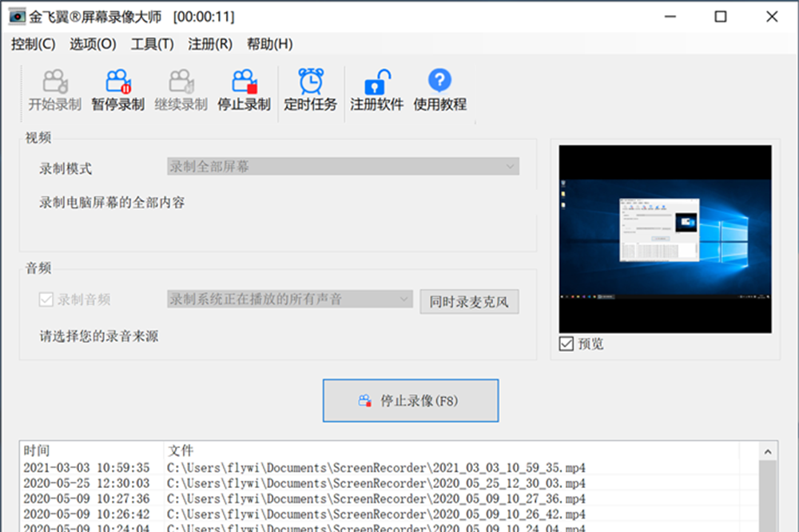Open the 选项(O) menu
The height and width of the screenshot is (532, 799).
93,44
